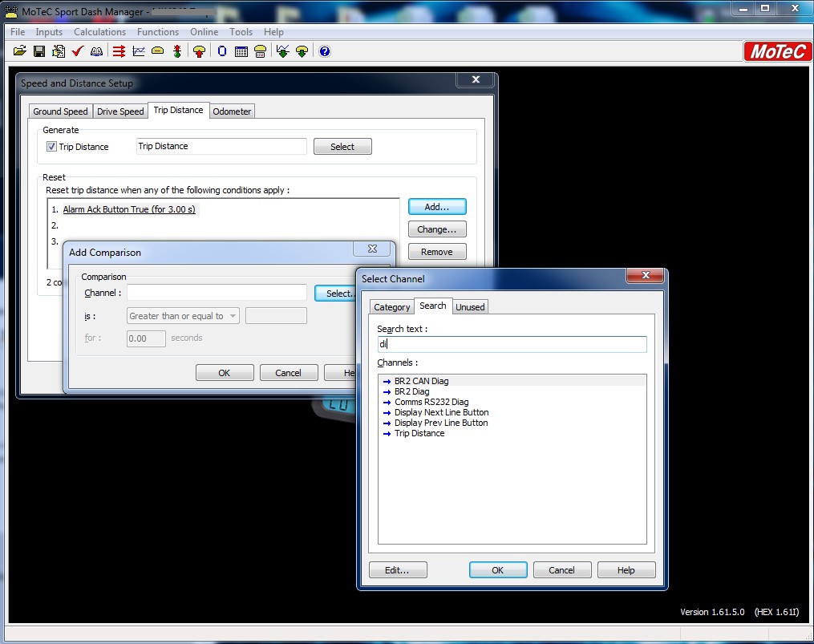Image resolution: width=814 pixels, height=644 pixels.
Task: Click Cancel in the Add Comparison dialog
Action: click(x=288, y=373)
